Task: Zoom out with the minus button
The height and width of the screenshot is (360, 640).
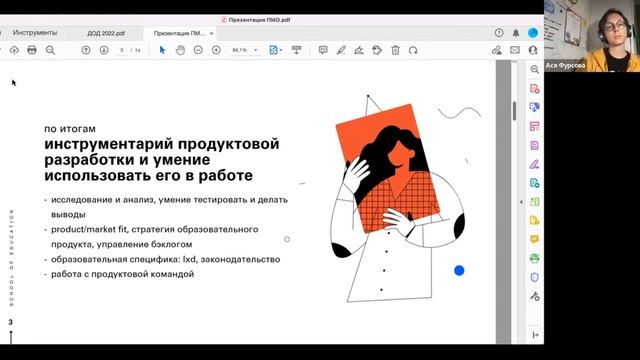Action: point(198,50)
